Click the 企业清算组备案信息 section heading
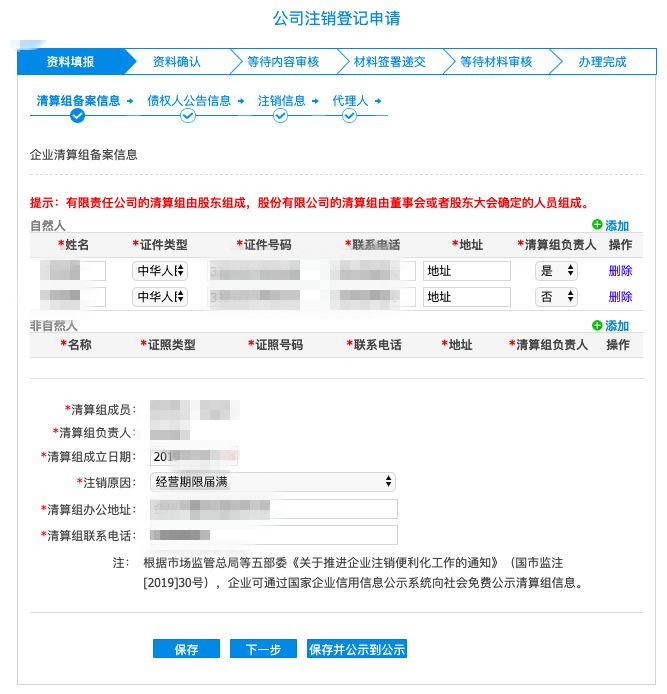This screenshot has height=694, width=667. tap(84, 154)
